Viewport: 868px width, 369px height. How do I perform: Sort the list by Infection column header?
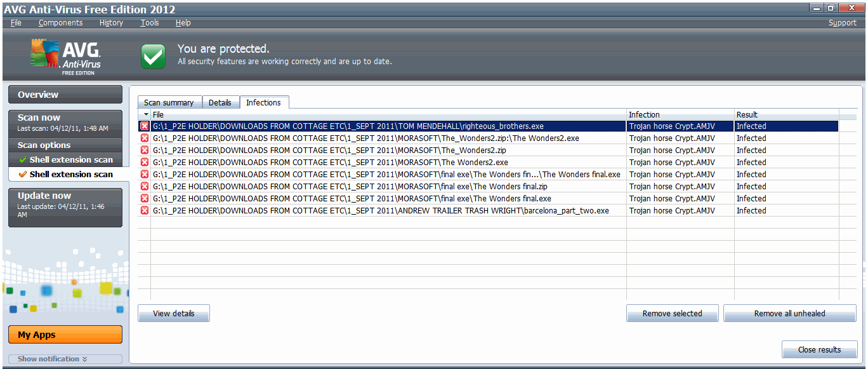click(x=679, y=115)
